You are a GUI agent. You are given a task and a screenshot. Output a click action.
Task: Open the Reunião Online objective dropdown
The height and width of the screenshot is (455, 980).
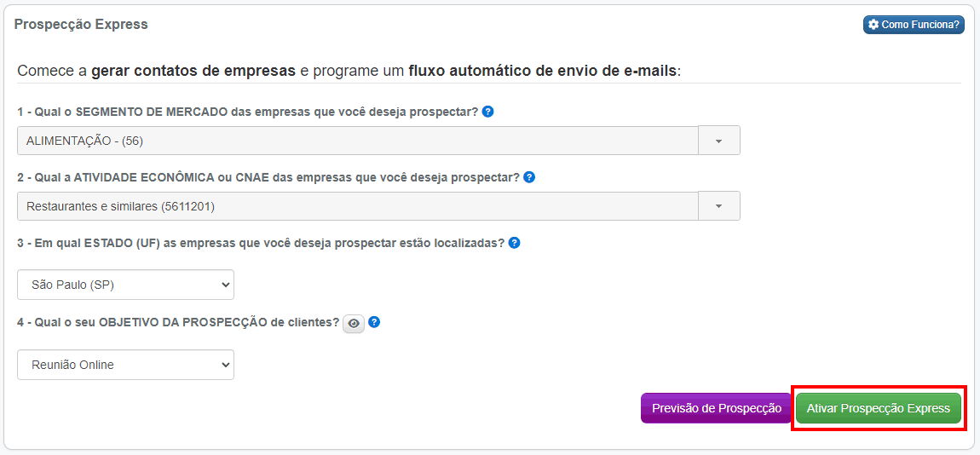click(x=125, y=365)
